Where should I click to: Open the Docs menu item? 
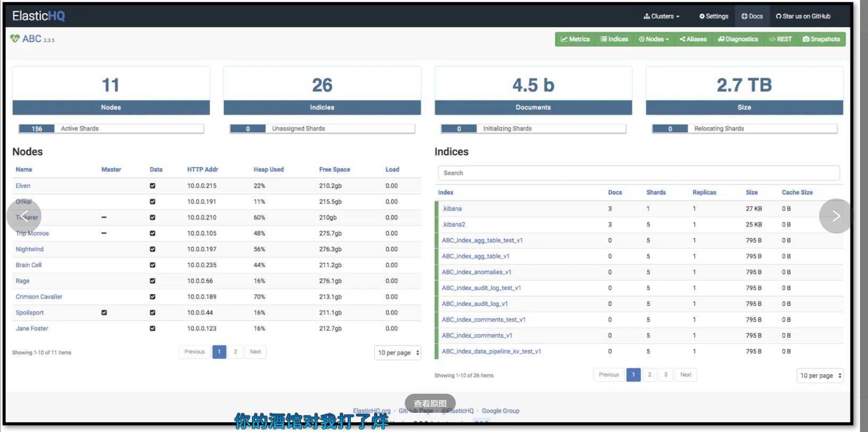click(x=752, y=16)
